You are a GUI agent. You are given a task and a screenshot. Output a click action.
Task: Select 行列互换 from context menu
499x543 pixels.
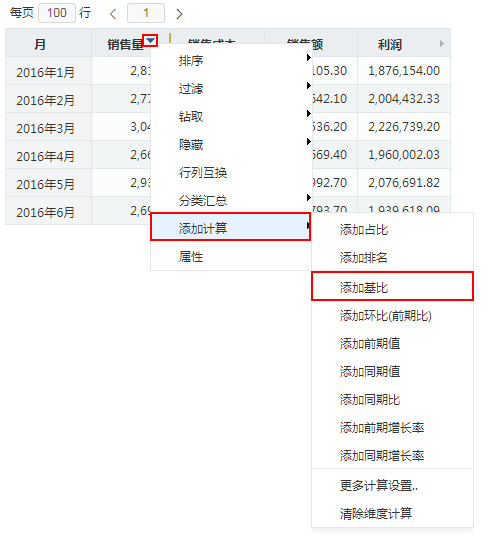[x=231, y=172]
